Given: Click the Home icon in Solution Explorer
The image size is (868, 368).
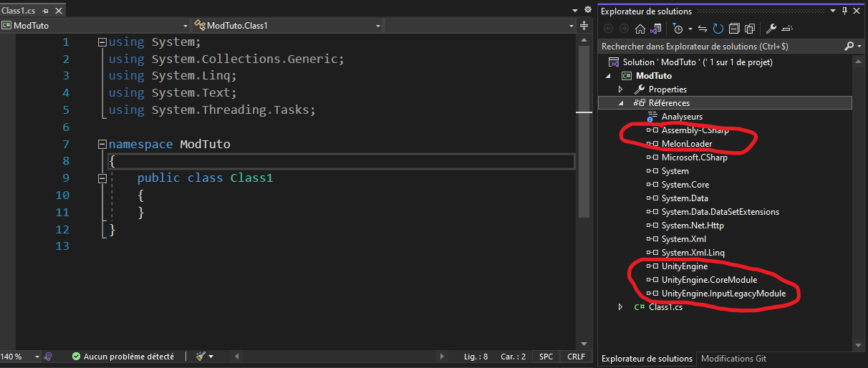Looking at the screenshot, I should click(640, 29).
